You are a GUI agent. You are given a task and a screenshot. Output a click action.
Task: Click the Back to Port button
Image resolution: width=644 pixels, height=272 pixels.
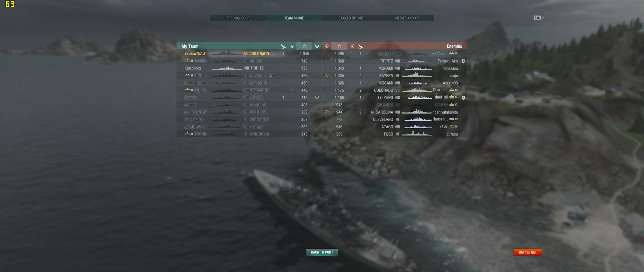tap(322, 252)
